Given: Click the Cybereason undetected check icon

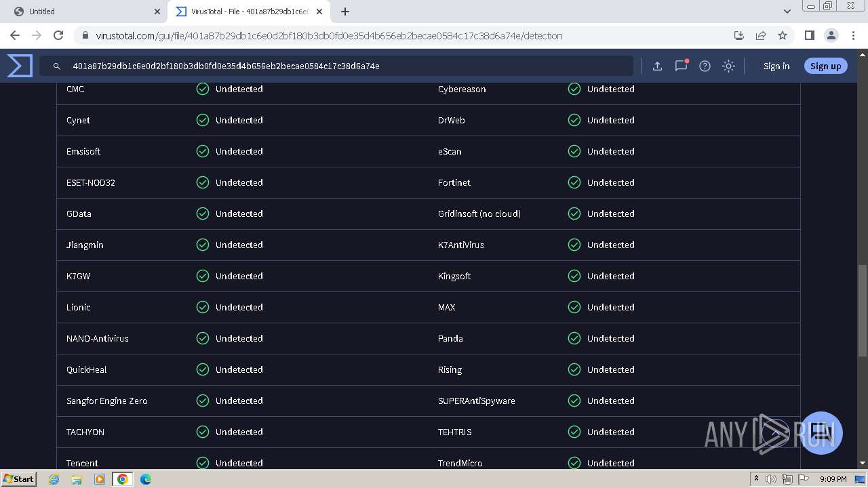Looking at the screenshot, I should (x=574, y=89).
